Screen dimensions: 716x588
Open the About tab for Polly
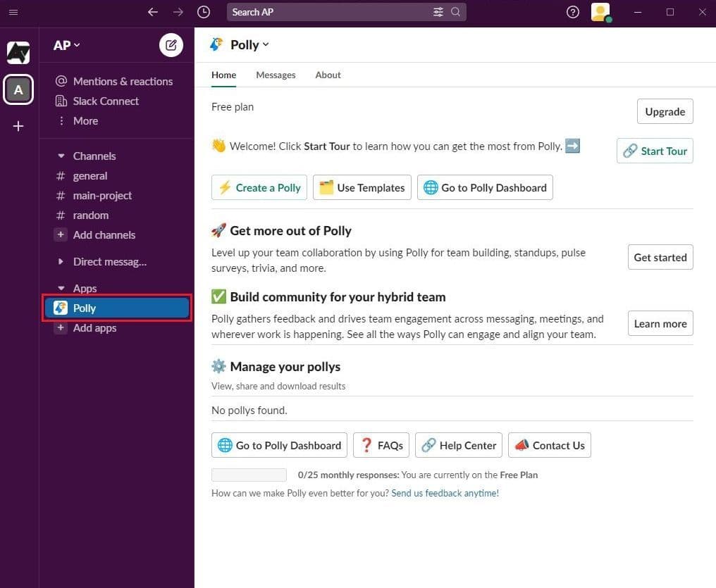(x=327, y=75)
